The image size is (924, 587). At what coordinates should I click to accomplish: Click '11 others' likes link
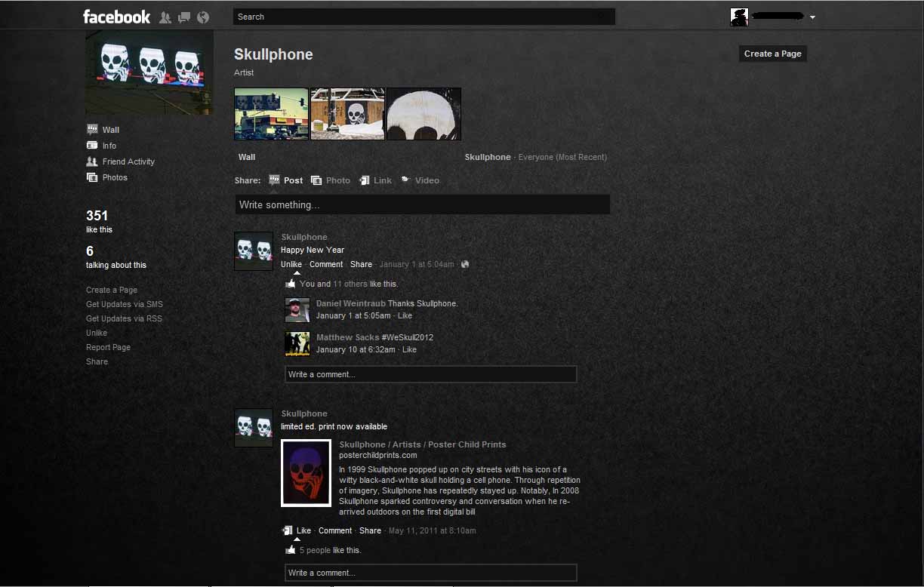pyautogui.click(x=350, y=284)
